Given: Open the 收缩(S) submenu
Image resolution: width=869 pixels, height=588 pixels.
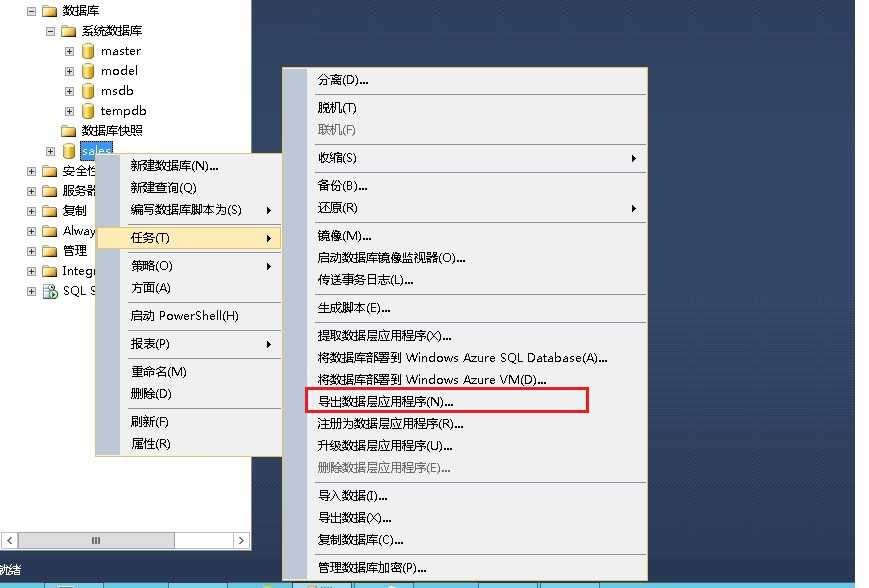Looking at the screenshot, I should click(464, 158).
